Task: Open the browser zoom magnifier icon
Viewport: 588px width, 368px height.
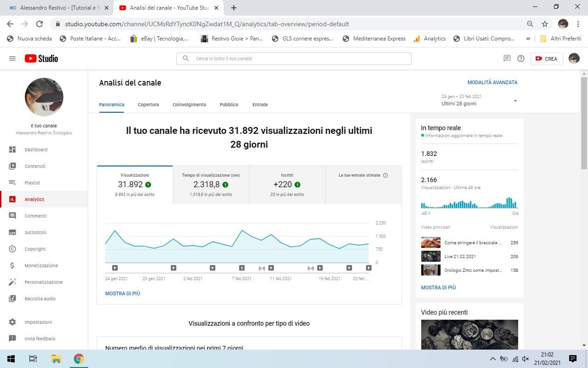Action: coord(530,24)
